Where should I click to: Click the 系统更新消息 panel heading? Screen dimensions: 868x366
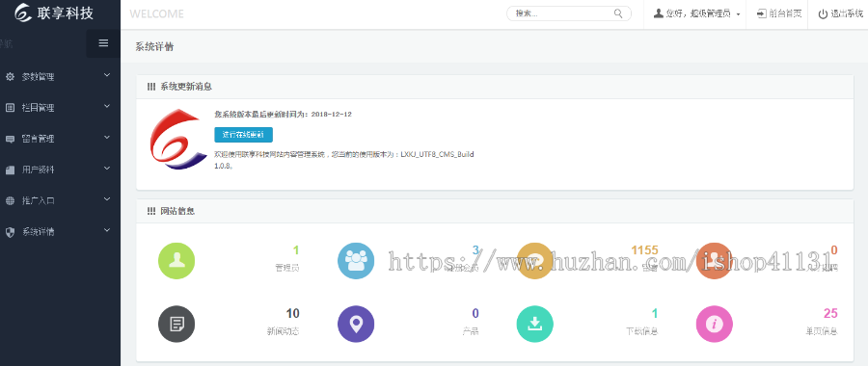point(186,87)
